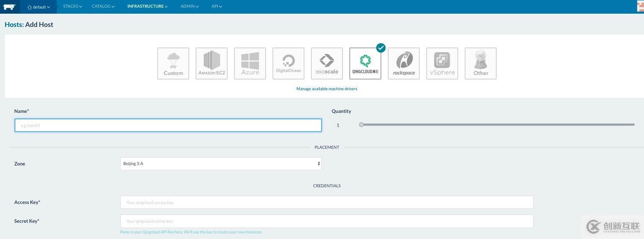Screen dimensions: 644x239
Task: Select the QingCloud driver icon
Action: click(365, 63)
